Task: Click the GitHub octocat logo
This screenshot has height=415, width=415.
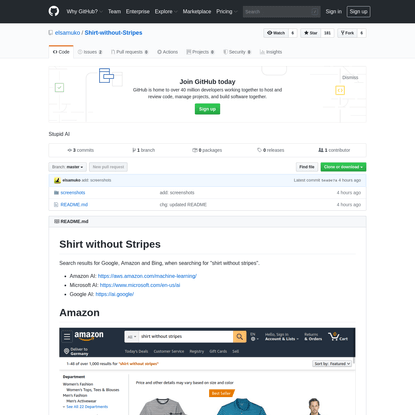Action: point(54,11)
